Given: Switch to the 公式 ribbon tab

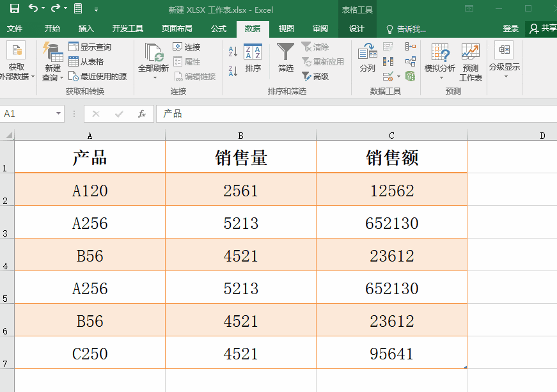Looking at the screenshot, I should pyautogui.click(x=219, y=29).
